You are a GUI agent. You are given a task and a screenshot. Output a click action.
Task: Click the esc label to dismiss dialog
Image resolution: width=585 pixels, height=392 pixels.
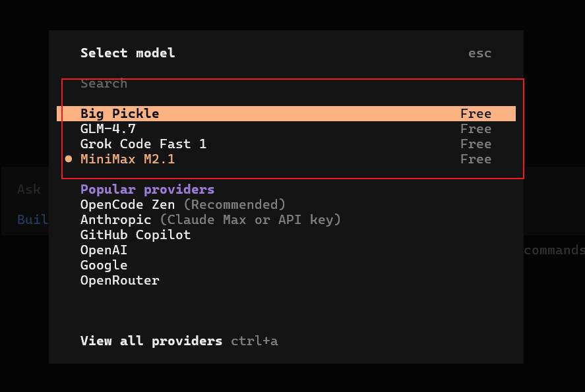pos(479,53)
